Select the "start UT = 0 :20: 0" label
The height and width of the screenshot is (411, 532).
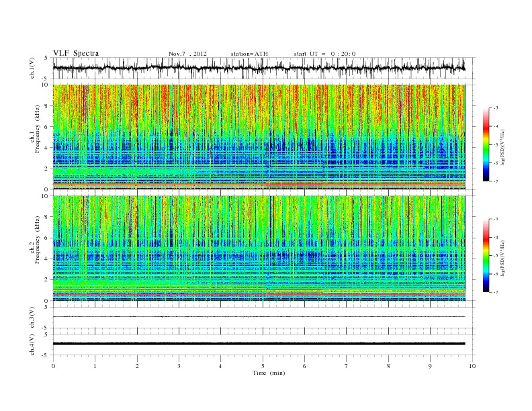point(324,54)
